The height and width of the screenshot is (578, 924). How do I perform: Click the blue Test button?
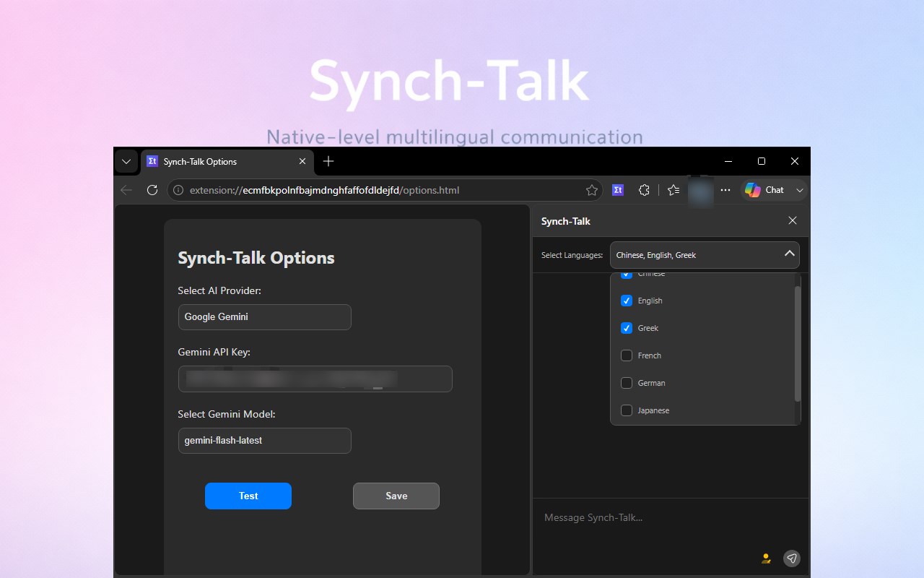(x=248, y=496)
